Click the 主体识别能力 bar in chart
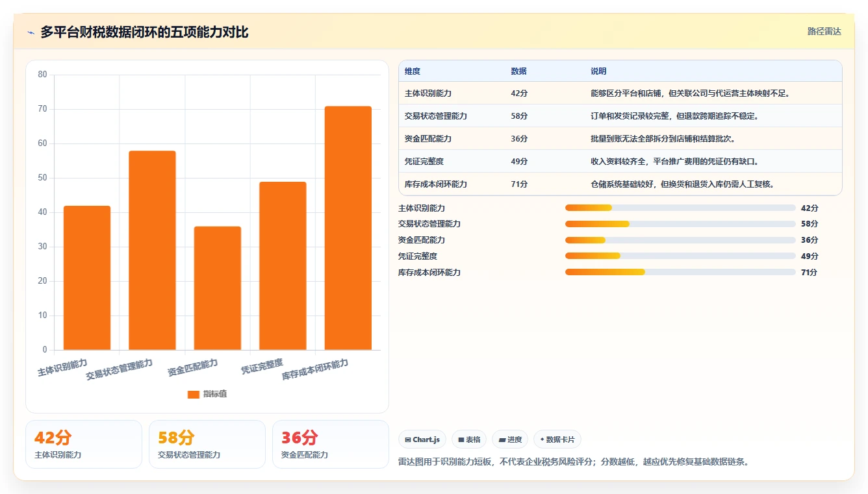Screen dimensions: 868x494 click(x=87, y=278)
